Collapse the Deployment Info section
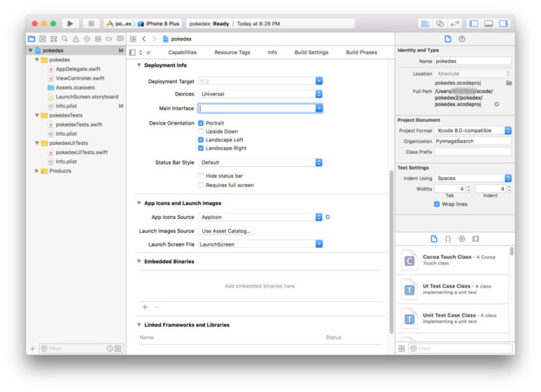This screenshot has height=392, width=541. [x=139, y=65]
